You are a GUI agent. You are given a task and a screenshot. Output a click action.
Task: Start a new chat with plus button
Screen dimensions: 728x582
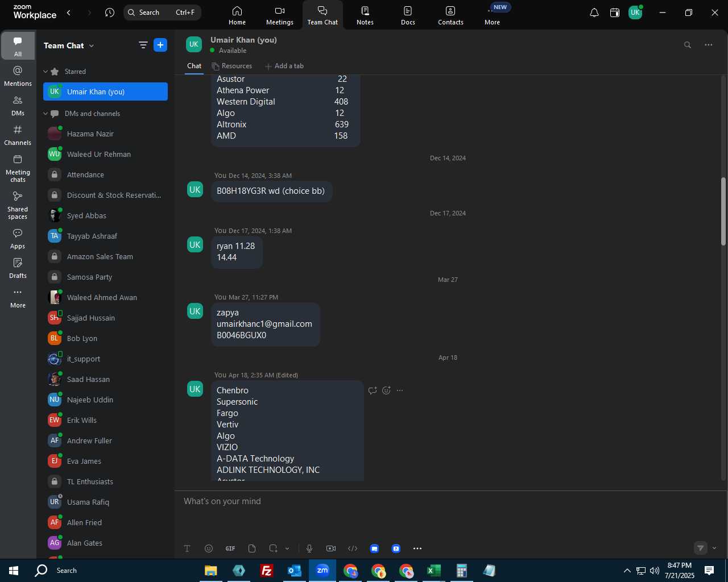tap(160, 45)
